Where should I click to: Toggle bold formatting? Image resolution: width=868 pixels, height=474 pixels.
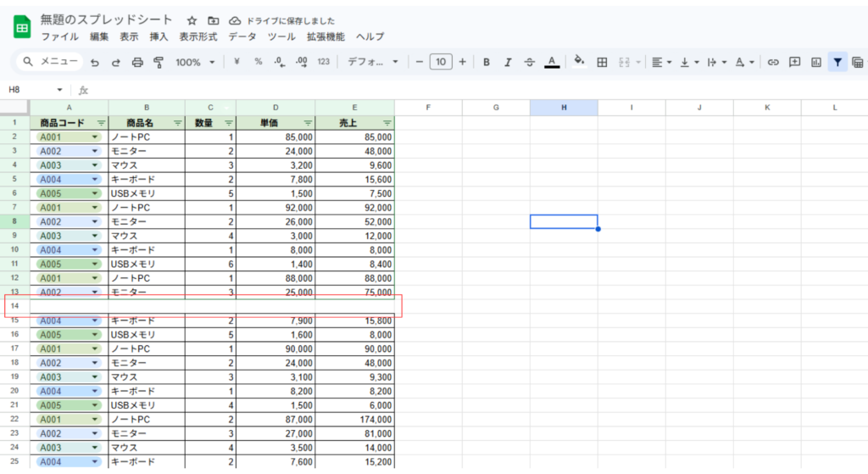pyautogui.click(x=487, y=62)
